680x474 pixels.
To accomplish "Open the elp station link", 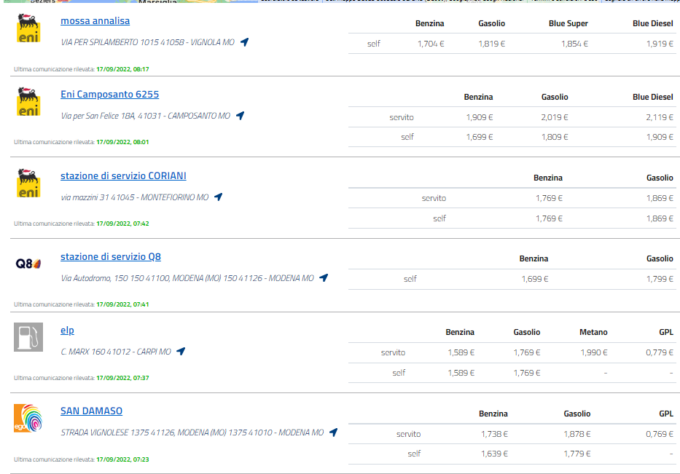I will point(67,330).
